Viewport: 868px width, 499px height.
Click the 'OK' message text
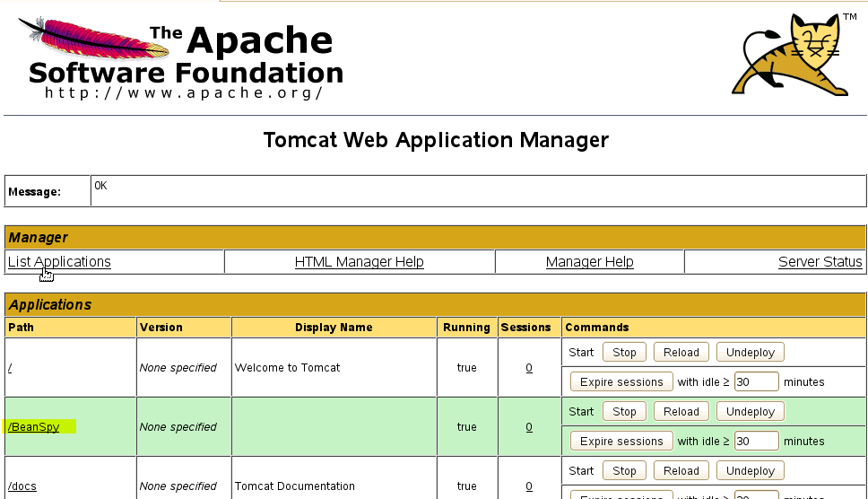(100, 186)
